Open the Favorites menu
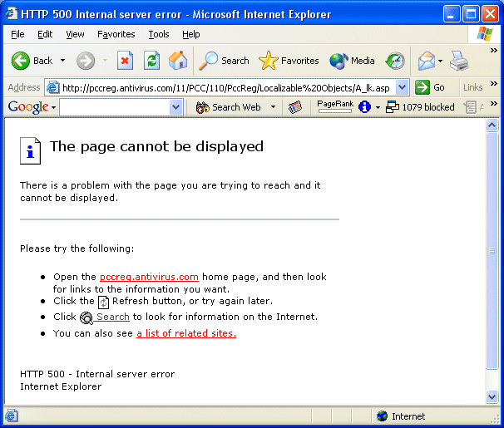Image resolution: width=504 pixels, height=428 pixels. coord(116,34)
